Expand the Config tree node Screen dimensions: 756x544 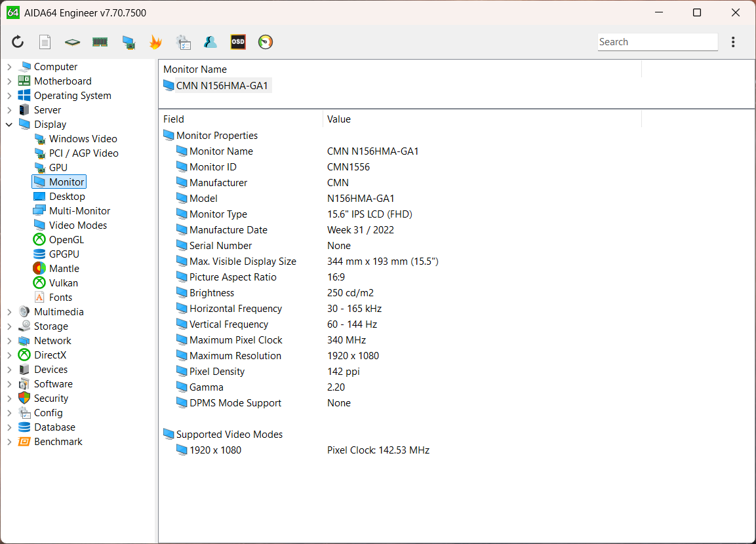[x=9, y=414]
